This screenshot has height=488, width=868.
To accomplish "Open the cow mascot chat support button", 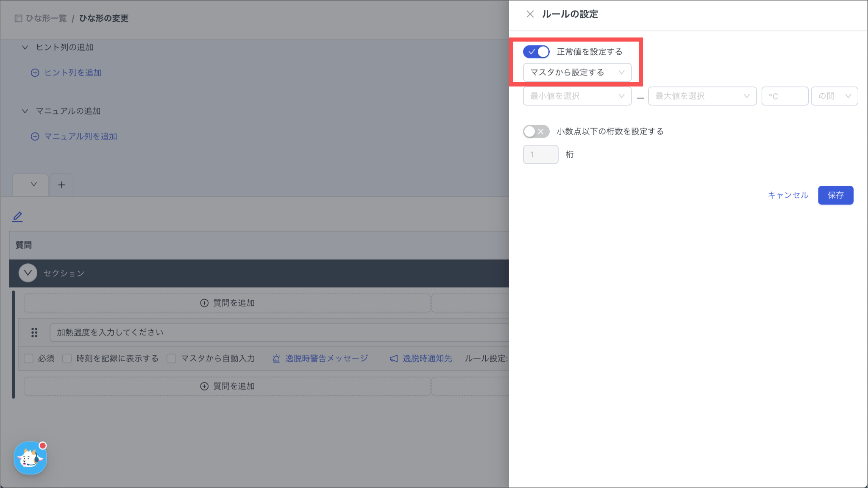I will (30, 458).
